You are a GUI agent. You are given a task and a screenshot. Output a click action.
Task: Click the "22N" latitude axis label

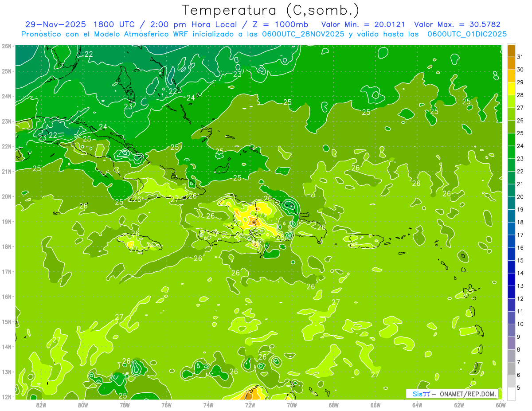pos(6,146)
